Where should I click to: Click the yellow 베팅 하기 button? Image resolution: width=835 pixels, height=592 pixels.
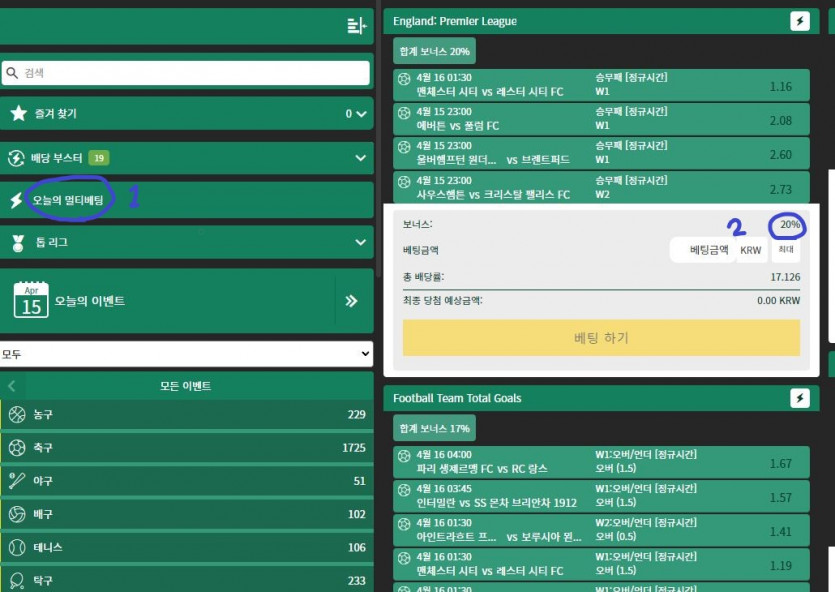click(x=601, y=338)
